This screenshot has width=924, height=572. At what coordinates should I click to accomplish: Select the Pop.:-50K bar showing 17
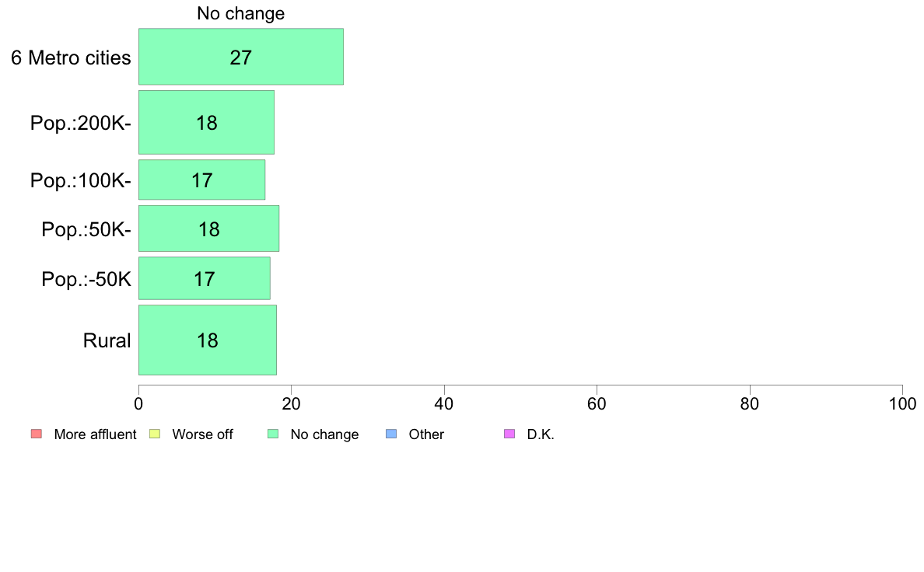pyautogui.click(x=205, y=278)
